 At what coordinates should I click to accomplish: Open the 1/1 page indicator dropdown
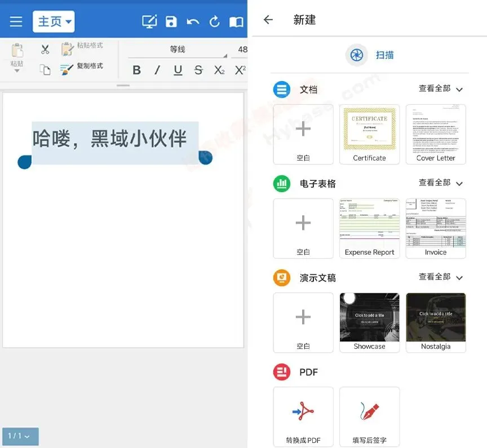pyautogui.click(x=20, y=436)
